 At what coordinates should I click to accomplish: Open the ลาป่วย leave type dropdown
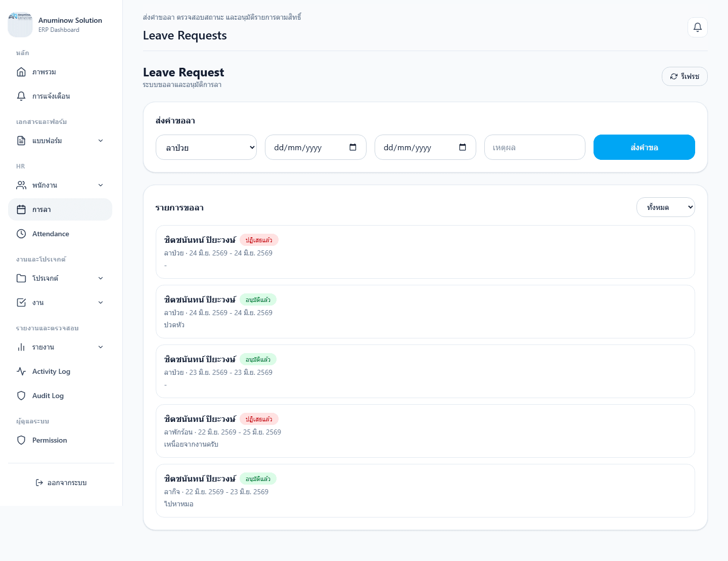pyautogui.click(x=206, y=147)
